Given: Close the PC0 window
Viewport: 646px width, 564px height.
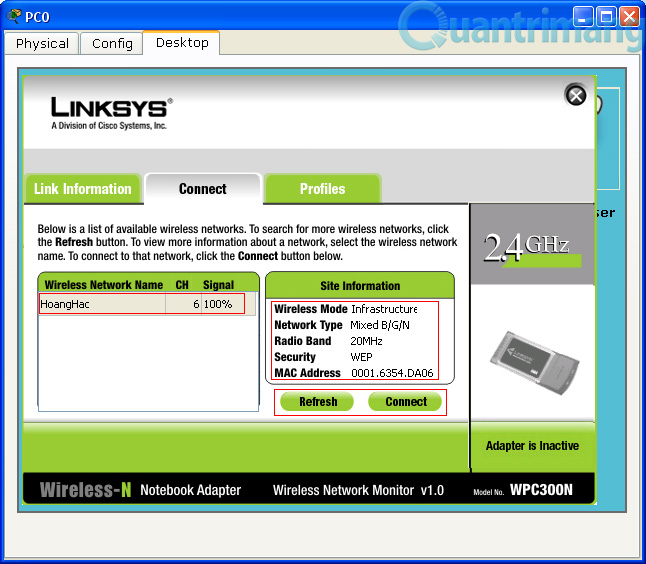Looking at the screenshot, I should (x=628, y=17).
